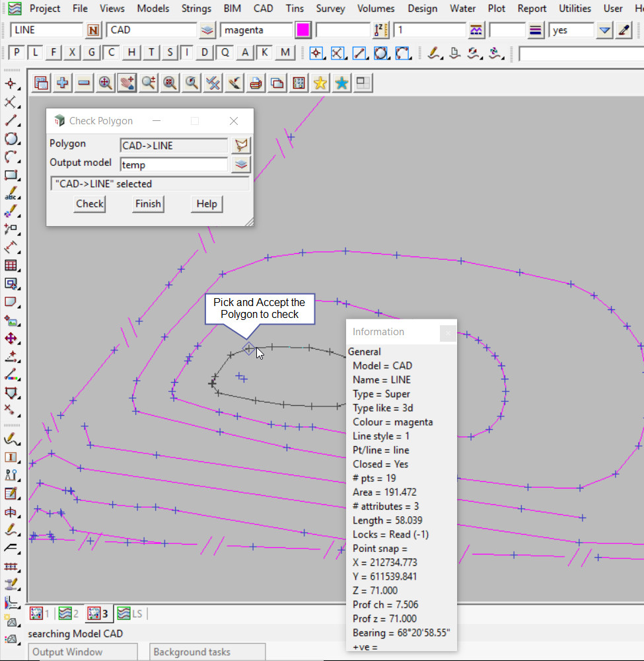
Task: Toggle the M snap button
Action: pos(285,53)
